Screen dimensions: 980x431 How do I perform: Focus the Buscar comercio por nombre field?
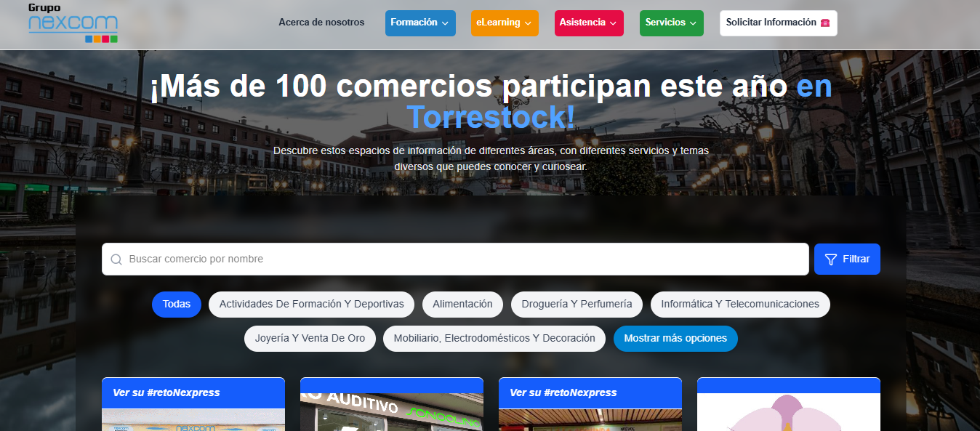455,259
